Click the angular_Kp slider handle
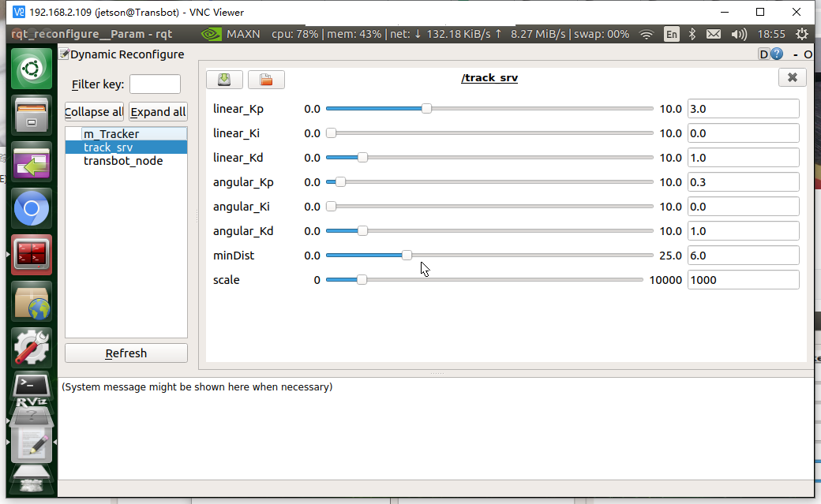821x504 pixels. point(340,182)
